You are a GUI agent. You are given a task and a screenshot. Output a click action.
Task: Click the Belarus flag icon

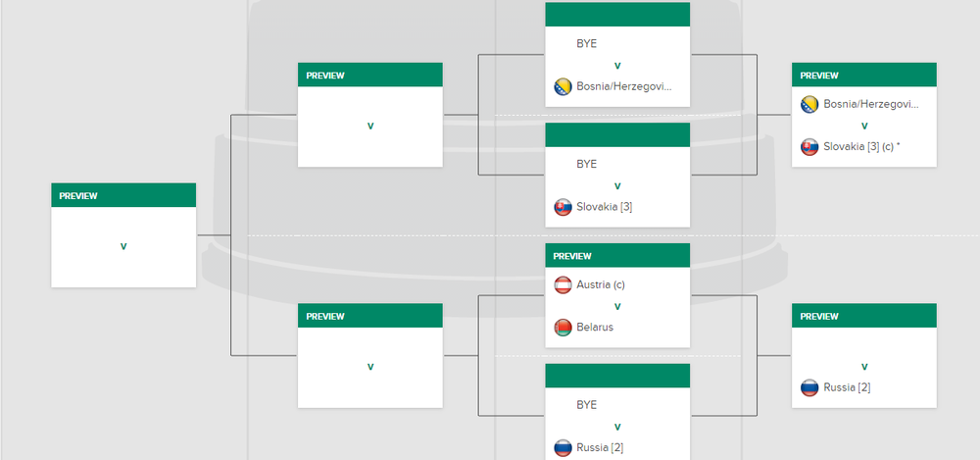(563, 327)
